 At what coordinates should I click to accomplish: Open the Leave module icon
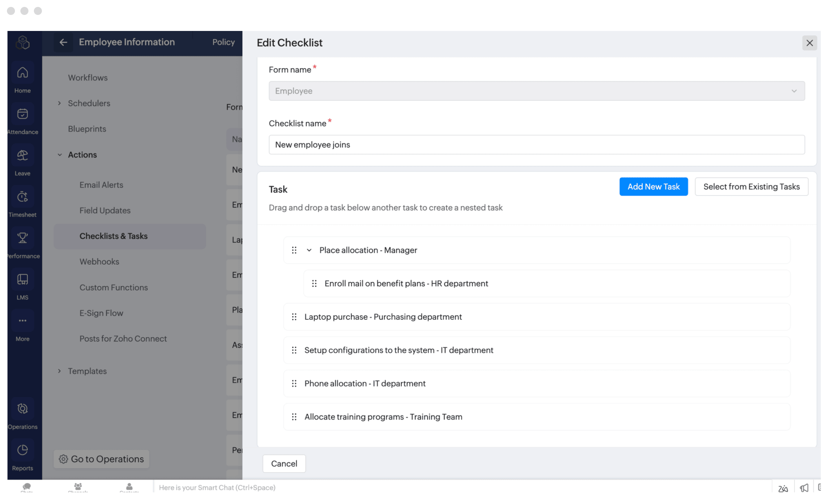[23, 156]
